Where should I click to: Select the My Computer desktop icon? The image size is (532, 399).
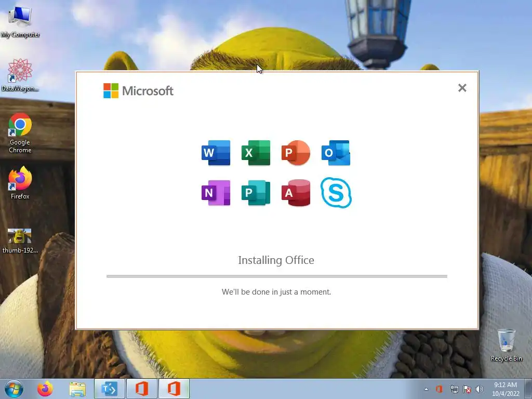point(20,22)
